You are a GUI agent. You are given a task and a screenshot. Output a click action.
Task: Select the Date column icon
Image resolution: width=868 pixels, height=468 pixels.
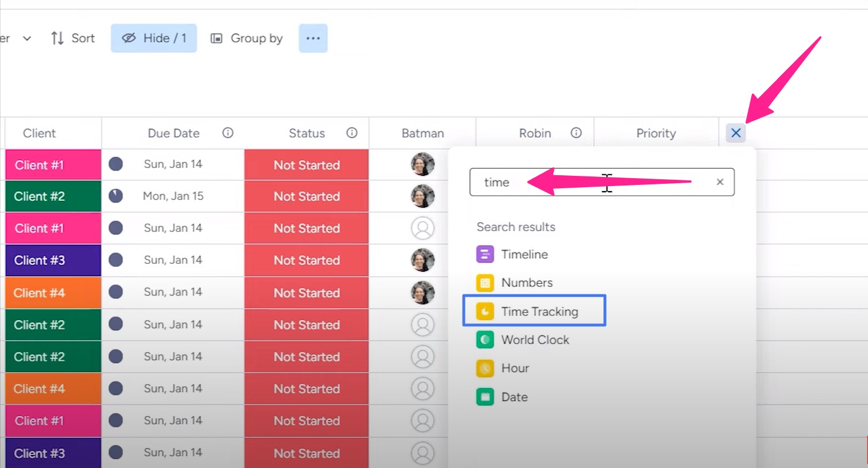(485, 397)
